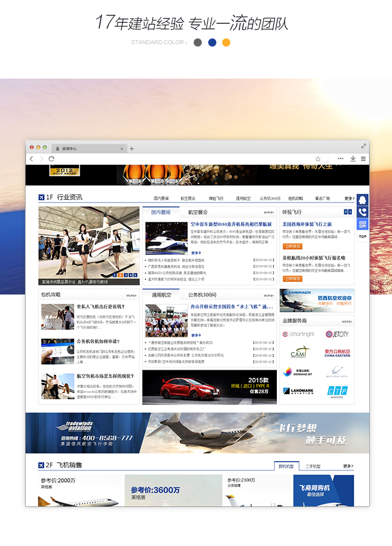Open the QQ chat icon in side floating bar

point(362,200)
